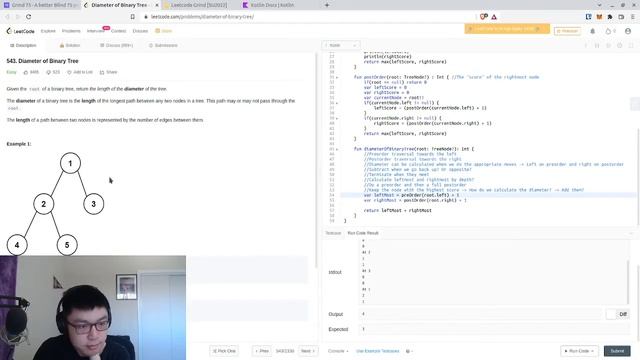Open the user profile avatar
Viewport: 640px width, 360px height.
[x=628, y=31]
